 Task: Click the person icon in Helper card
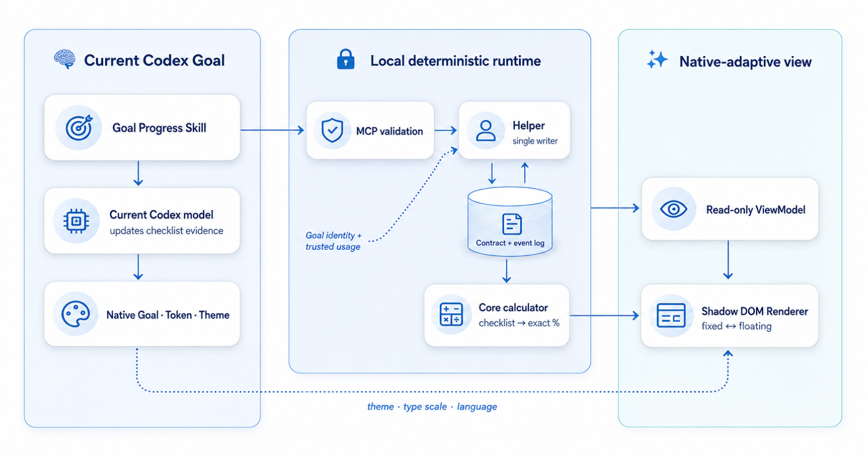pos(486,131)
